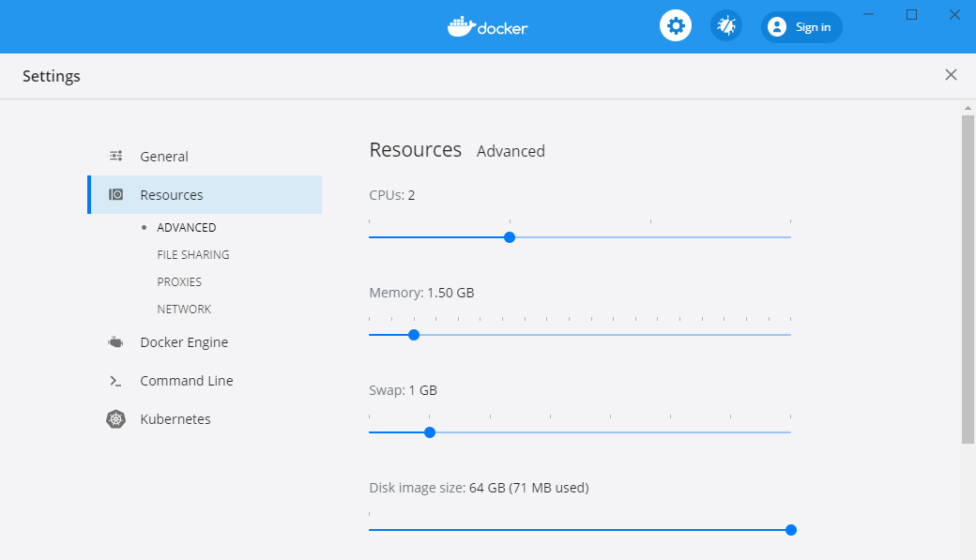
Task: Click the CPUs slider handle
Action: [x=510, y=237]
